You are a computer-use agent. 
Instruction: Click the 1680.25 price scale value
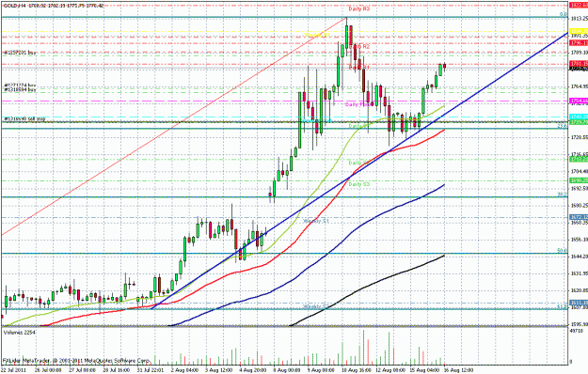click(579, 205)
